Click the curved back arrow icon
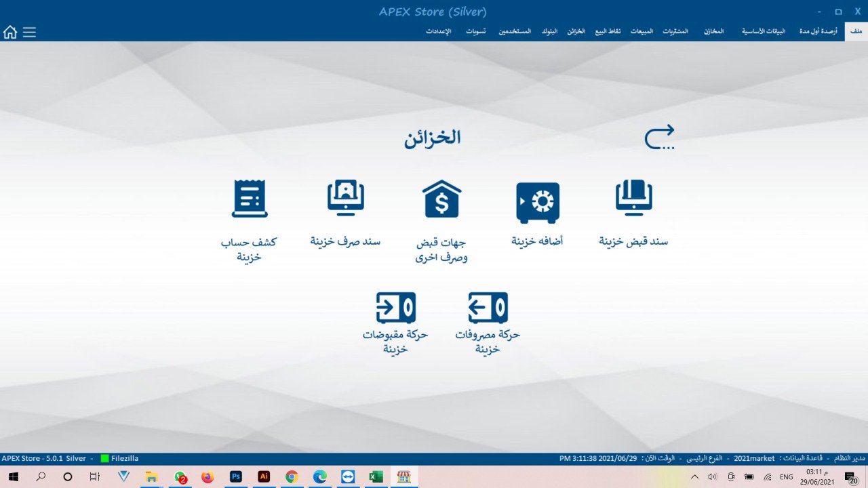 [659, 137]
